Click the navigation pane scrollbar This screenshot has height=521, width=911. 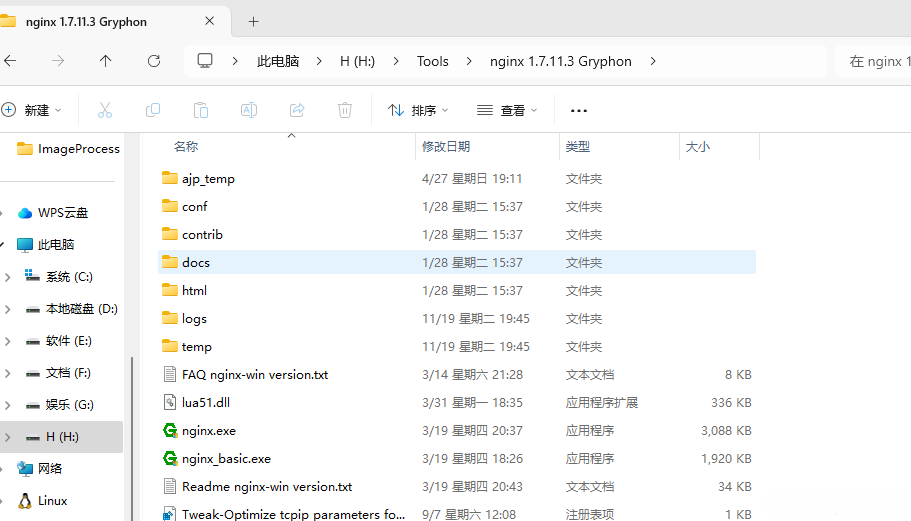132,439
